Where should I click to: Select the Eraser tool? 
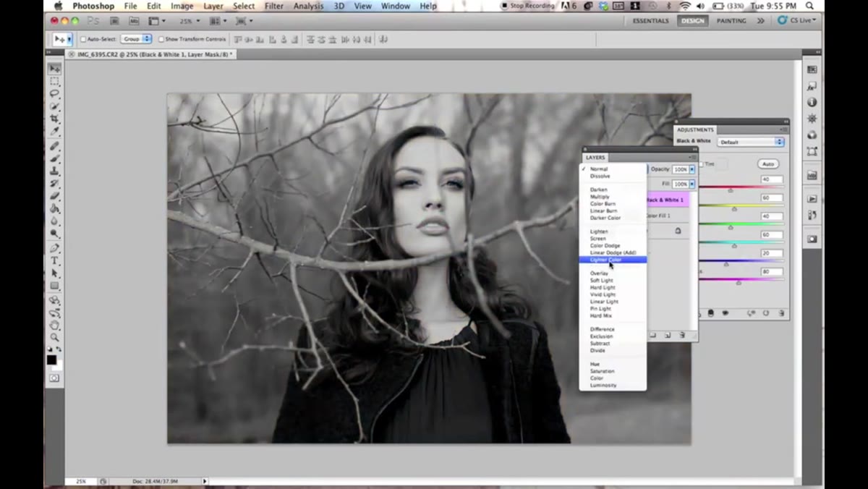click(55, 196)
